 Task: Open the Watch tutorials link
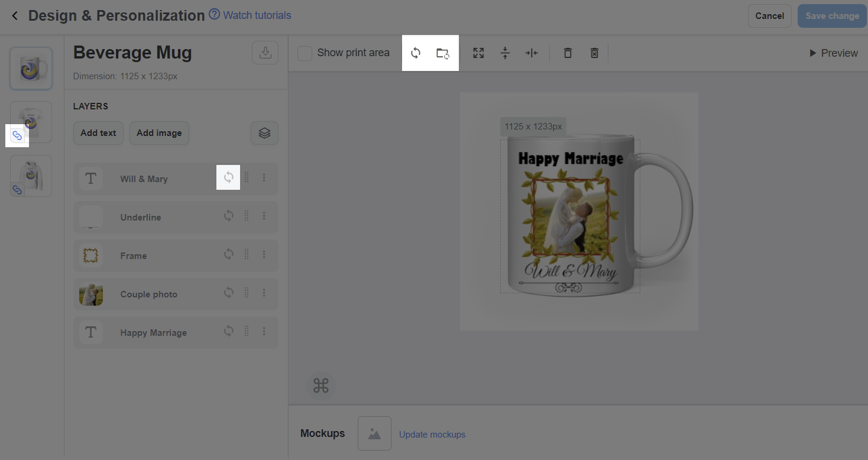coord(257,15)
